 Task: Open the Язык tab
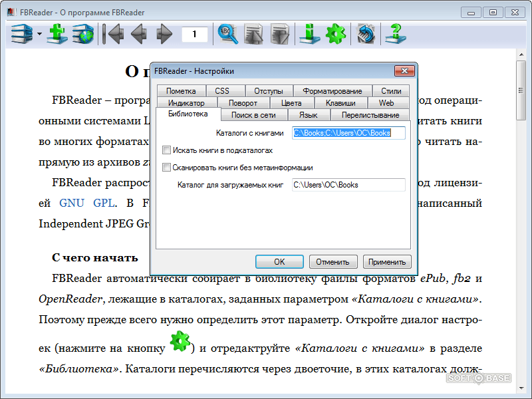click(x=308, y=115)
